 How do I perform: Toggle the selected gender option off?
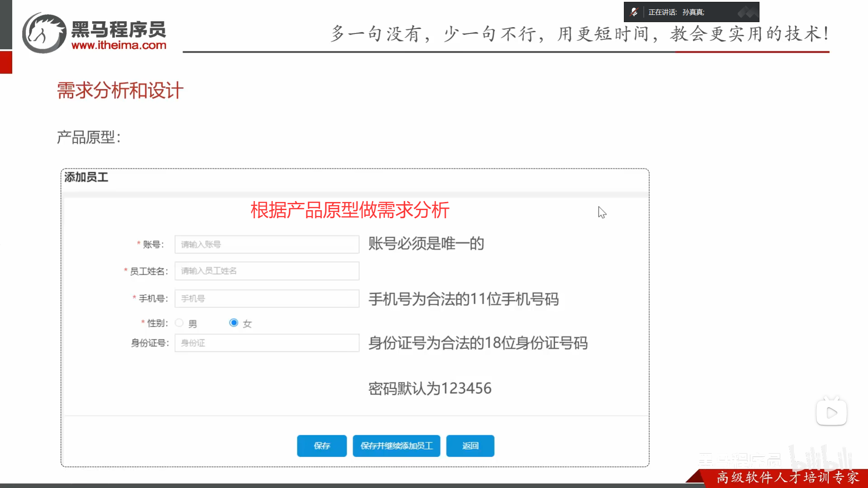(234, 323)
